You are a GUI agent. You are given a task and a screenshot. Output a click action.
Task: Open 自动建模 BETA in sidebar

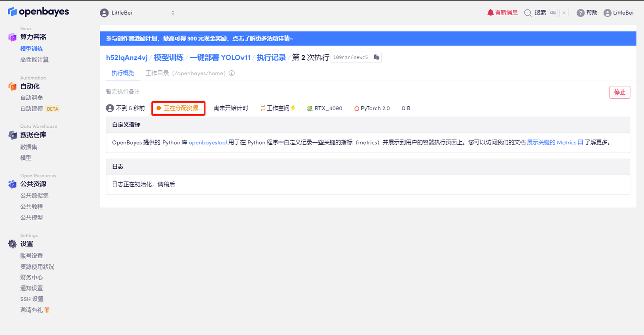32,109
